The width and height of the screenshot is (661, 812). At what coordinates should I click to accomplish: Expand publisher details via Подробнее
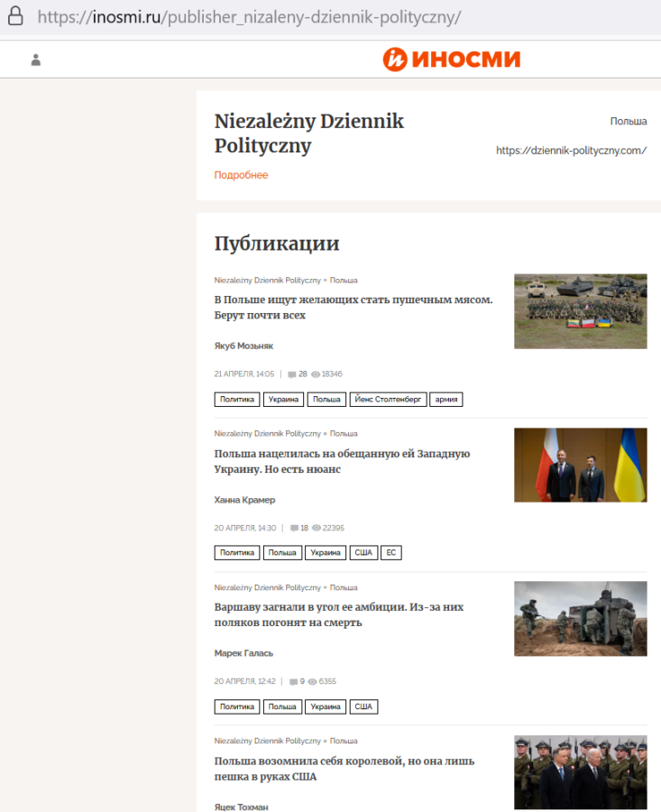click(x=241, y=175)
